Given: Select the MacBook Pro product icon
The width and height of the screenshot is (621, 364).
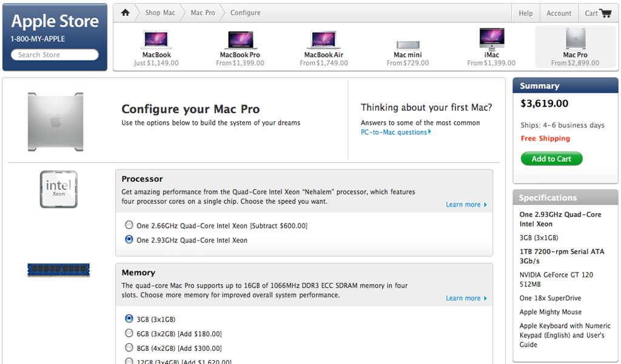Looking at the screenshot, I should pyautogui.click(x=240, y=40).
